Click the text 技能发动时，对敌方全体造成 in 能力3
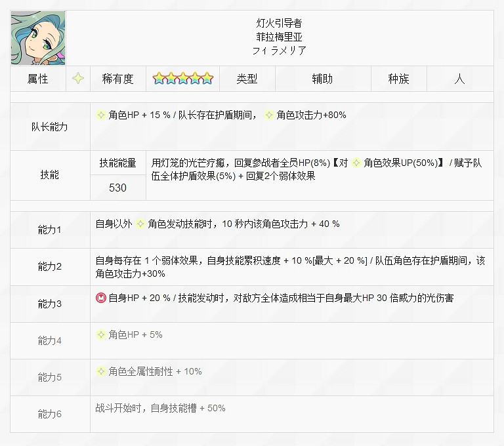 238,298
